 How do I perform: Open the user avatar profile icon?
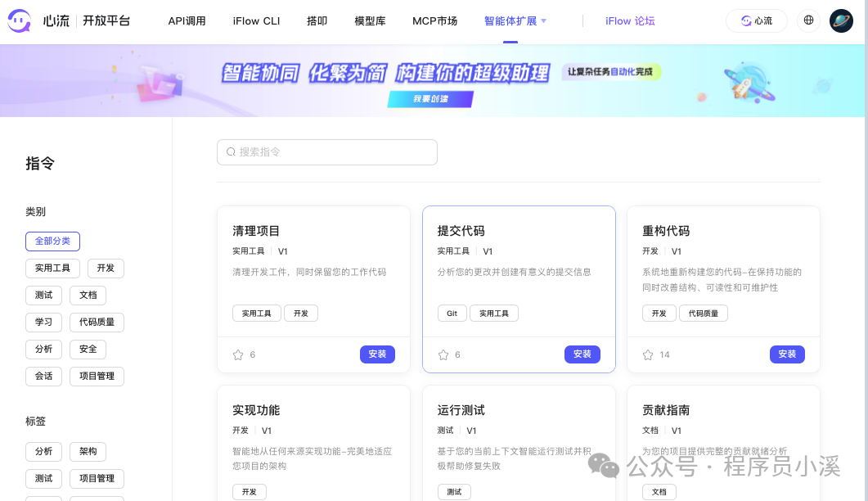[842, 20]
